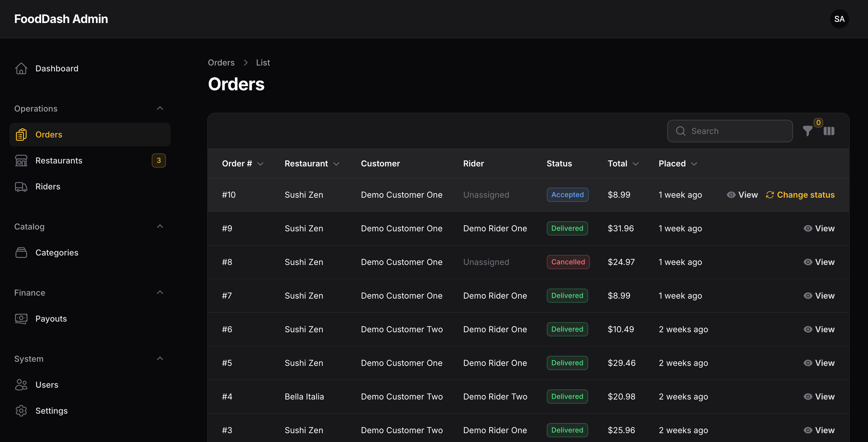Collapse the Finance sidebar group
Screen dimensions: 868x442
pyautogui.click(x=160, y=292)
